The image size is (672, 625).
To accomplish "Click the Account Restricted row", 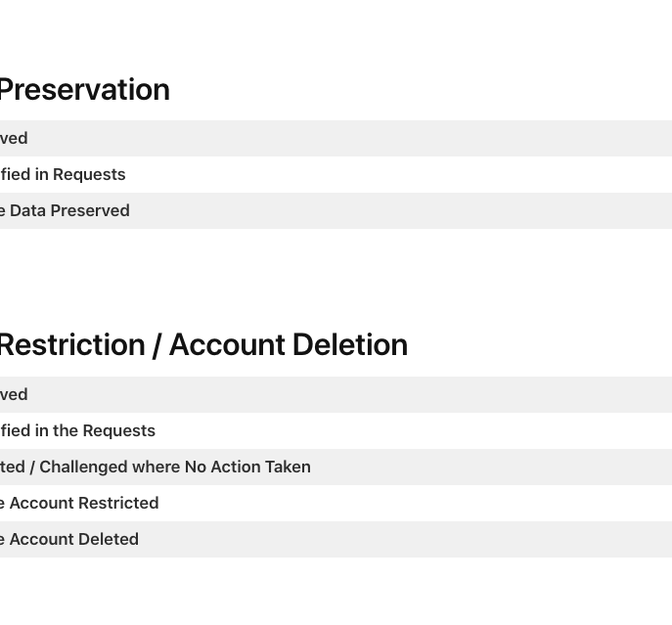I will [x=79, y=504].
